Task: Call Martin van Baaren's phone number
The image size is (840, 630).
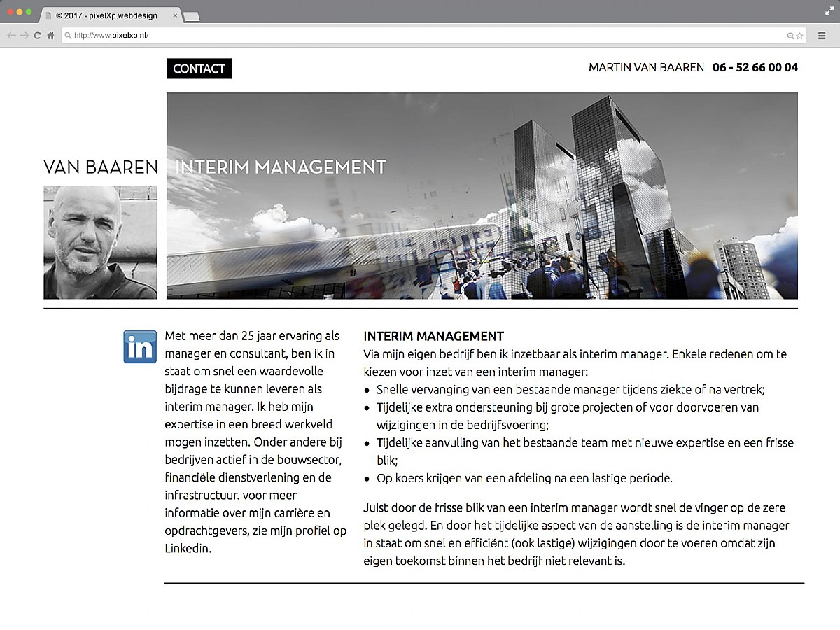Action: [755, 67]
